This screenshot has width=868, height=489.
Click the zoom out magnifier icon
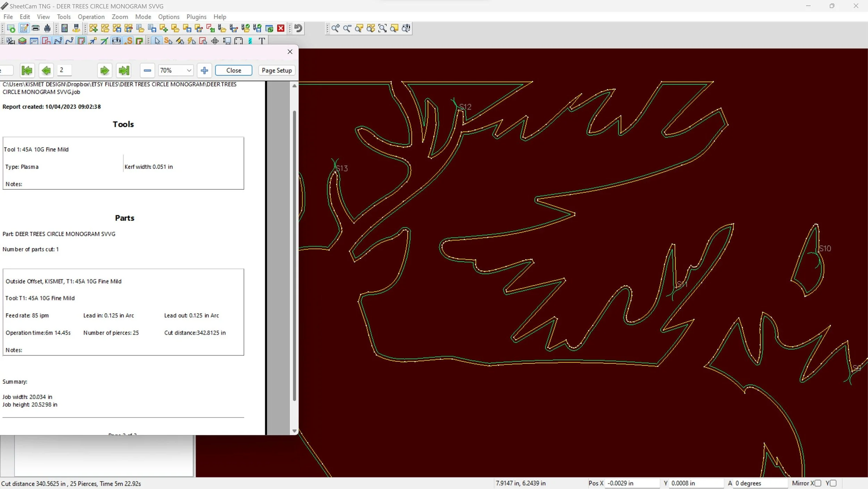coord(347,28)
